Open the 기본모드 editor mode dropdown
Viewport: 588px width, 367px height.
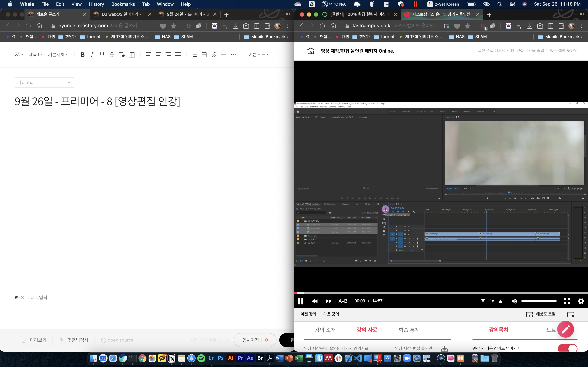(258, 55)
